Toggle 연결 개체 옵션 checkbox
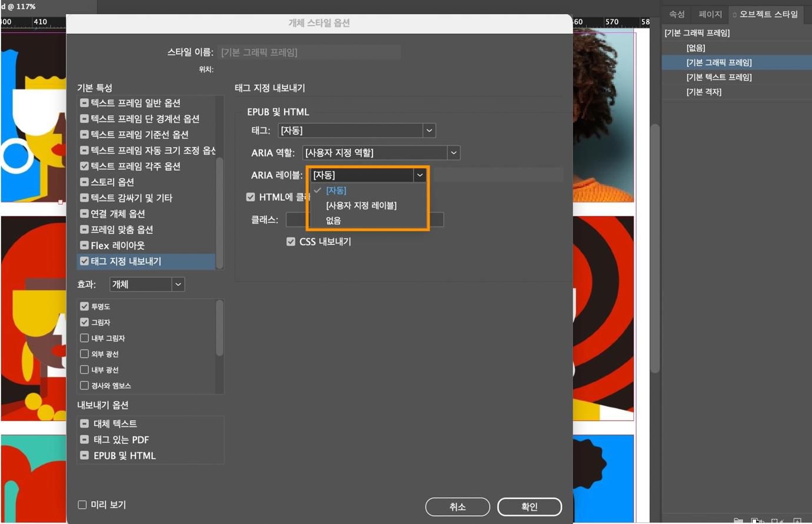 click(x=84, y=213)
